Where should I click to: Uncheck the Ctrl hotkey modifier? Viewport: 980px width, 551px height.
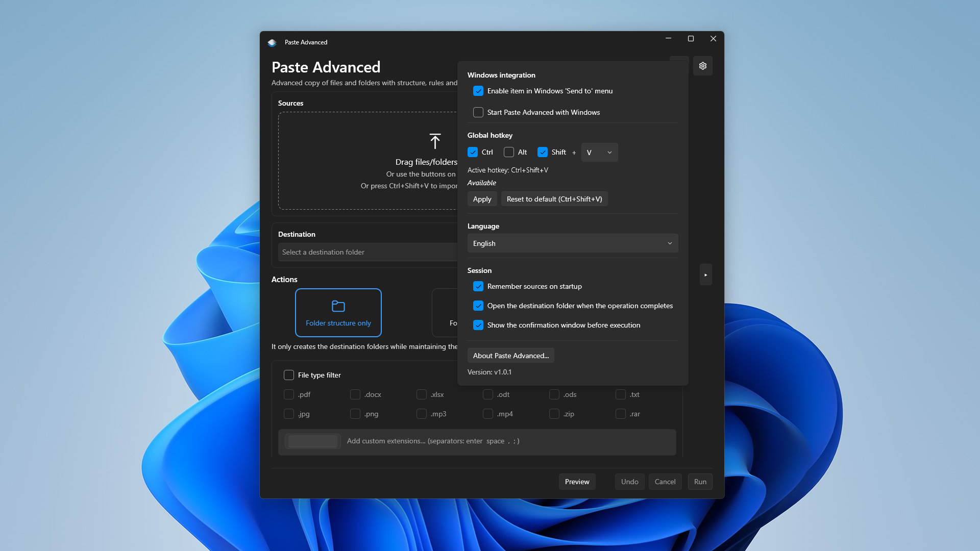pos(473,152)
